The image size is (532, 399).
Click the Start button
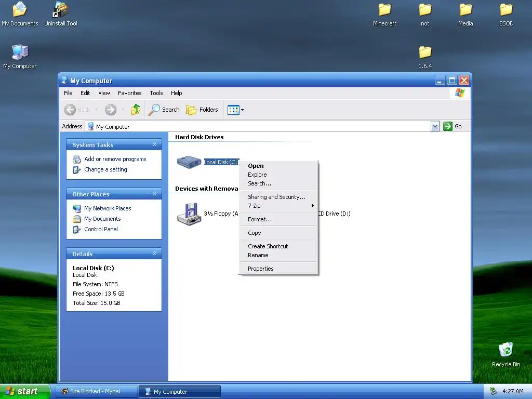point(24,391)
